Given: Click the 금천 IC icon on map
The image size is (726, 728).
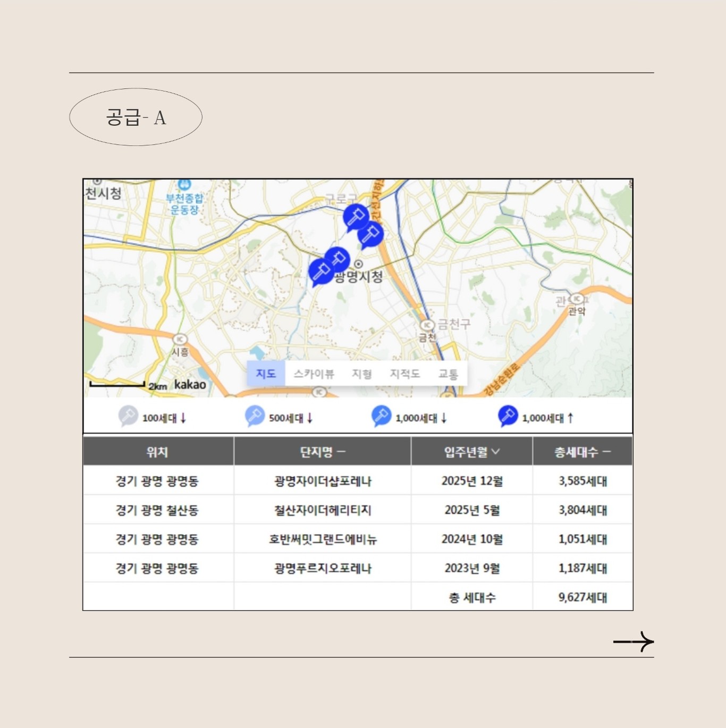Looking at the screenshot, I should click(x=427, y=325).
